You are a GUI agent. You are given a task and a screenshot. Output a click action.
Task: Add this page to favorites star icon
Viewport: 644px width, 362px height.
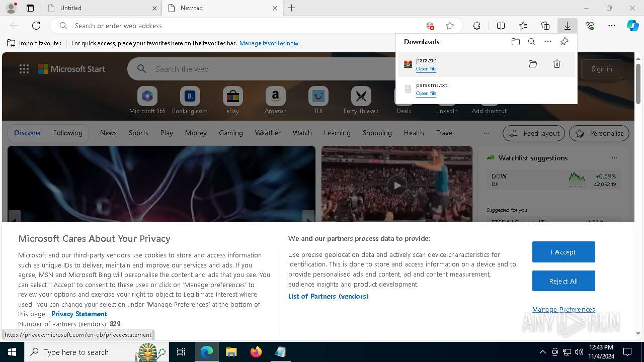450,26
